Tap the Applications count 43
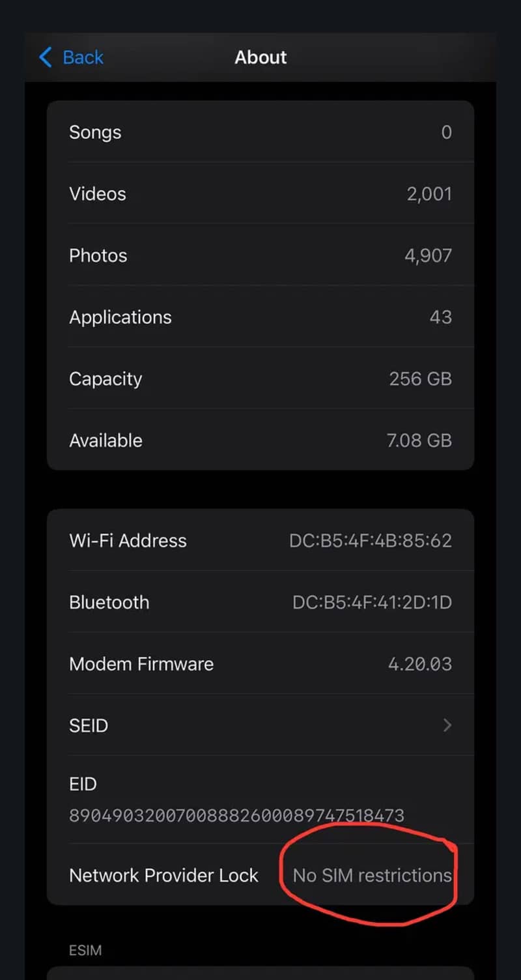Screen dimensions: 521x980 (x=440, y=317)
